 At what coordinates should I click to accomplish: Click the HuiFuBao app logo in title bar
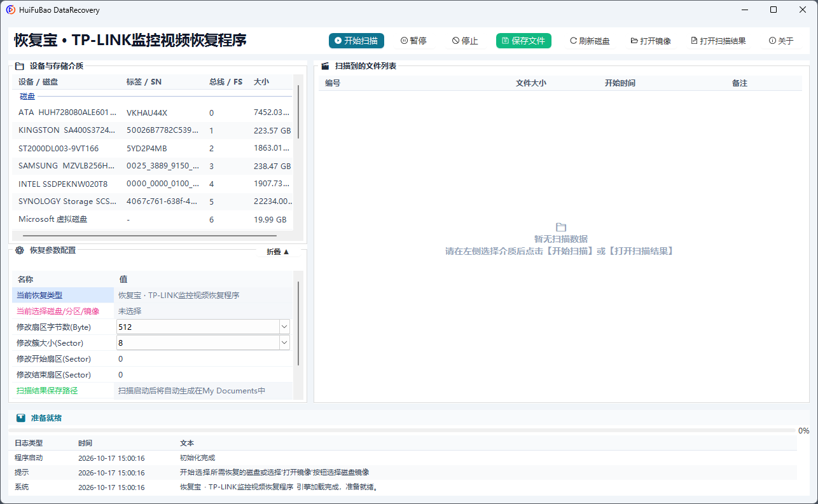(x=11, y=10)
